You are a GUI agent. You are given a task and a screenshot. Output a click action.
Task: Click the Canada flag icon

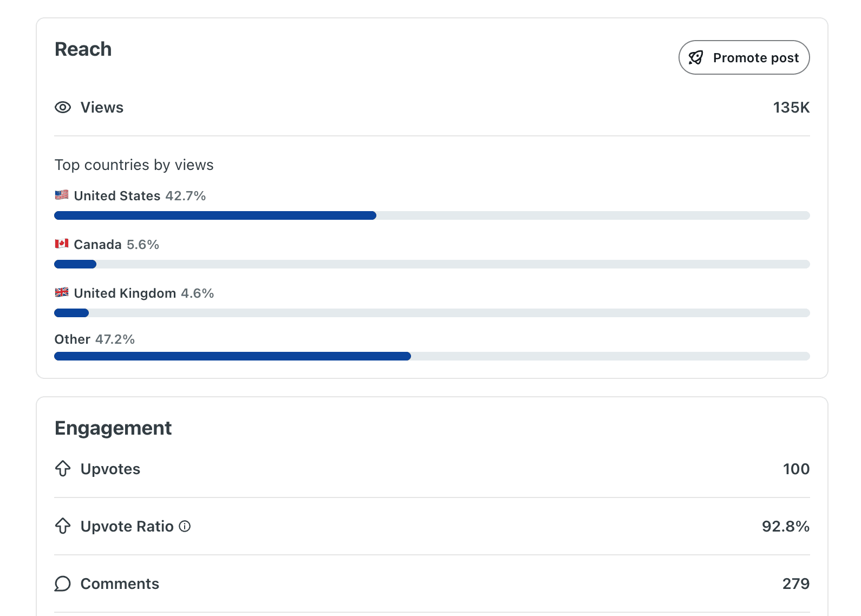(62, 244)
